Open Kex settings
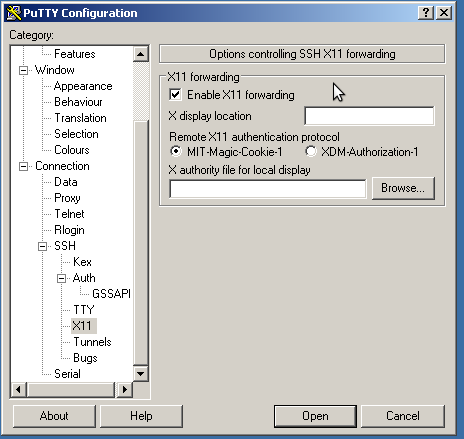Image resolution: width=464 pixels, height=439 pixels. [82, 262]
